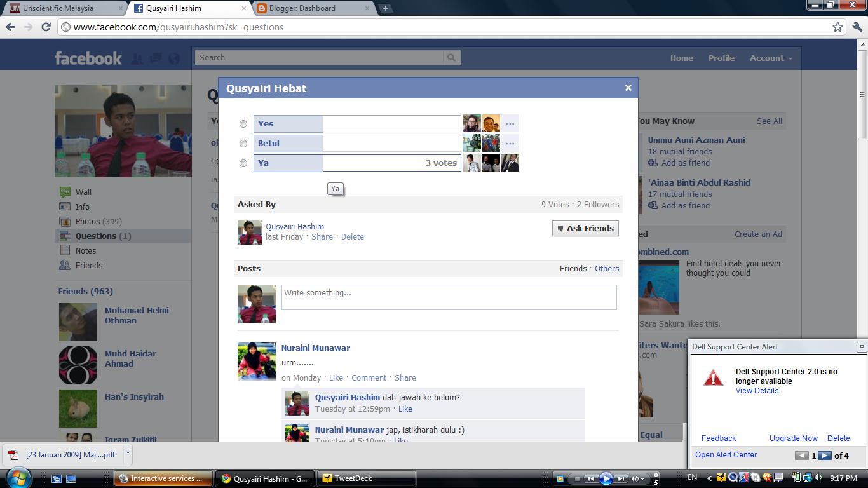
Task: Open Qusyairi Hashim profile picture in Asked By
Action: [x=250, y=233]
